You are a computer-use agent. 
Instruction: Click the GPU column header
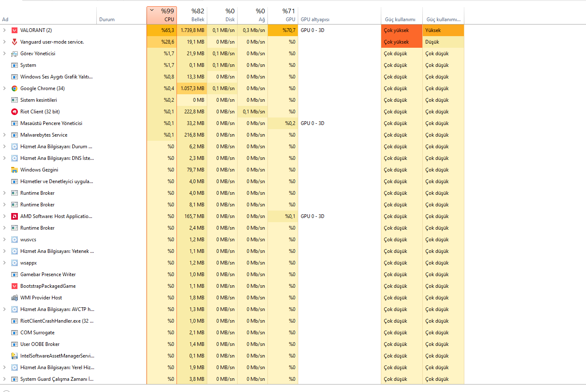point(283,15)
